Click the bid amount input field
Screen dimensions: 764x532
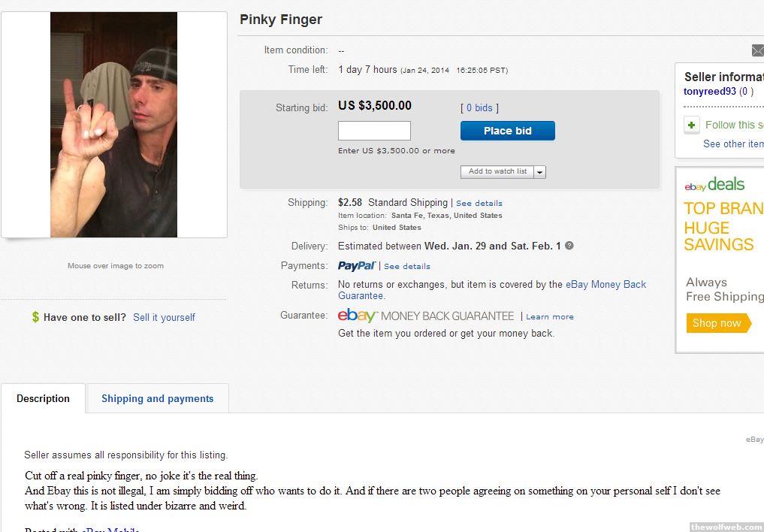tap(374, 131)
